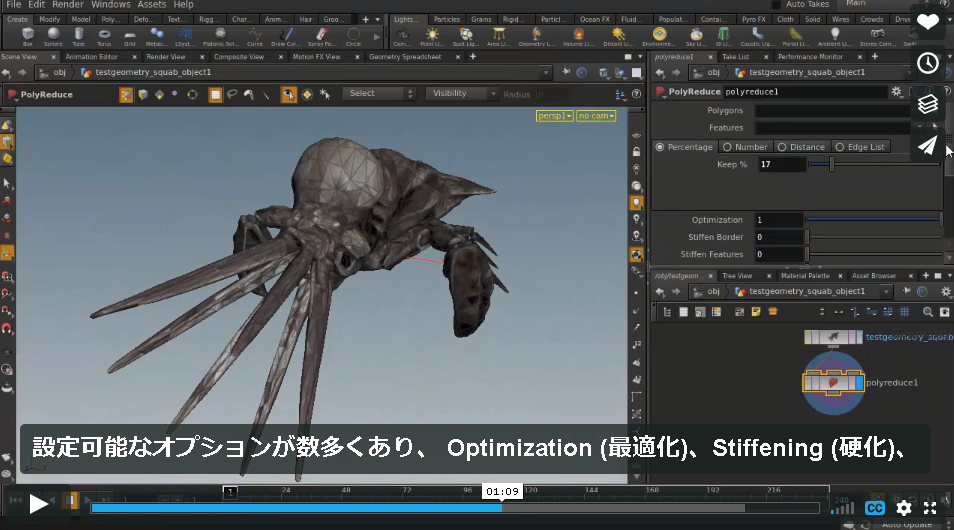The image size is (954, 530).
Task: Switch to the Geometry Spreadsheet tab
Action: coord(405,57)
